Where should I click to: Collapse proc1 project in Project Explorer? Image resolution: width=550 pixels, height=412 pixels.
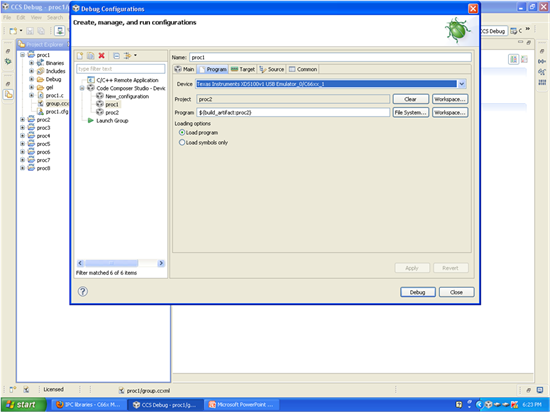(22, 55)
